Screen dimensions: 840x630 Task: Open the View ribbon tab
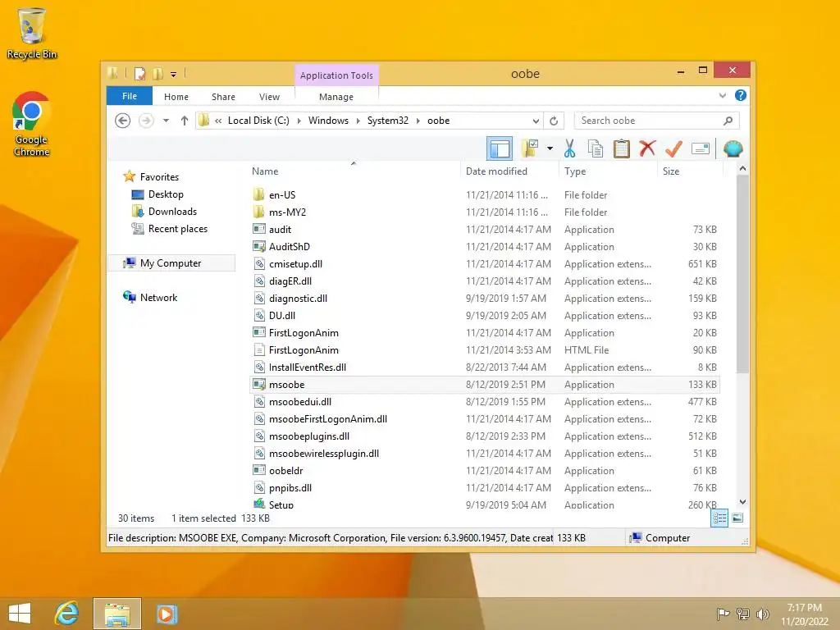[269, 97]
